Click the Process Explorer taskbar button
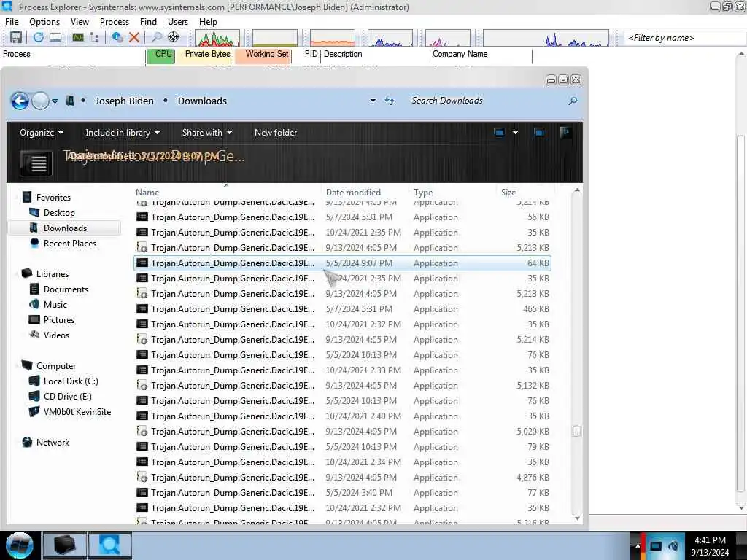The height and width of the screenshot is (560, 747). pos(110,545)
